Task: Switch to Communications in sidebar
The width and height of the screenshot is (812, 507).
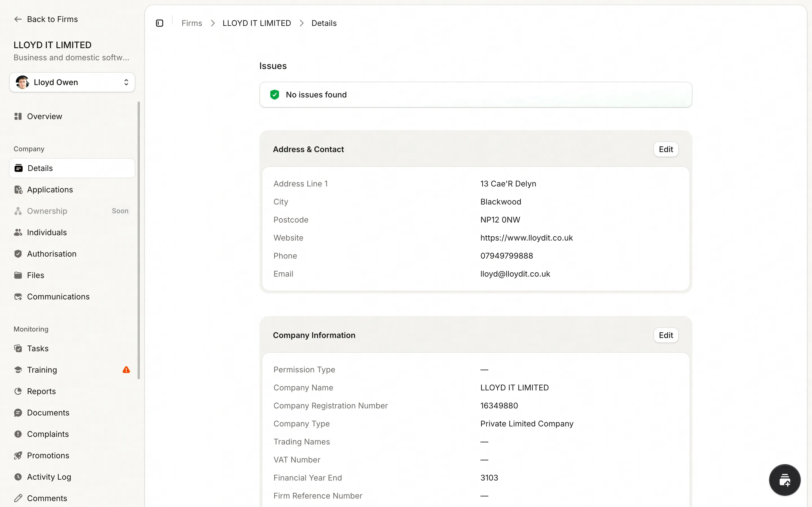Action: (x=58, y=297)
